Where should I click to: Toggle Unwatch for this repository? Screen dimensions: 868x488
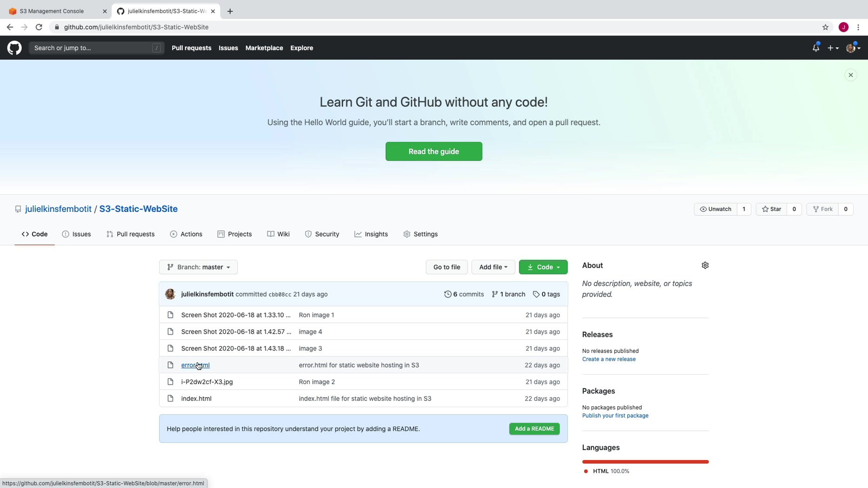[x=715, y=209]
